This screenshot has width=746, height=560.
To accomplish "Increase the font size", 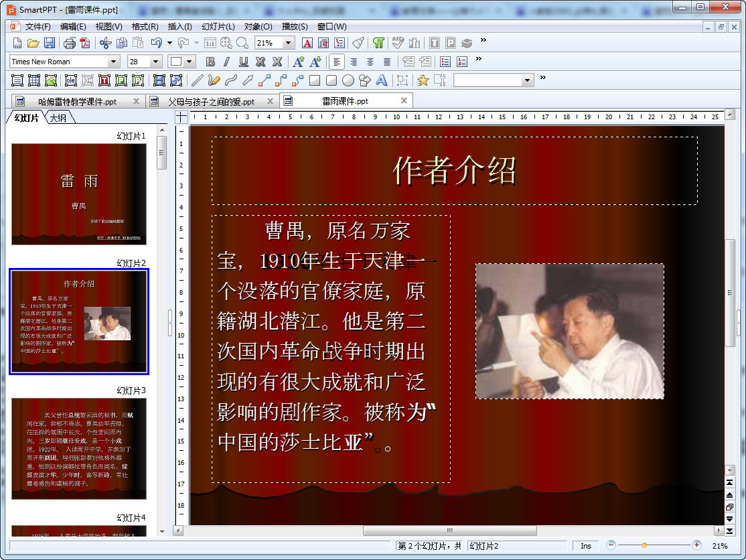I will tap(298, 62).
